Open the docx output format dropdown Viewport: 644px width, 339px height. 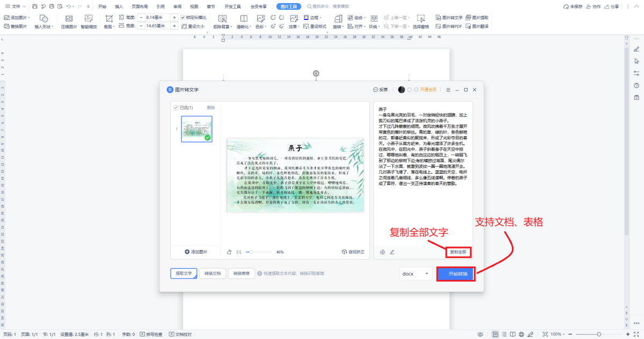415,274
